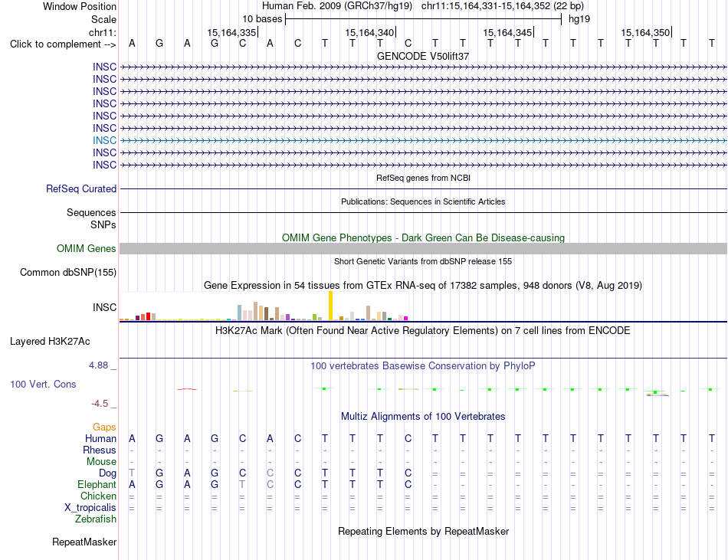Open the H3K27Ac Mark track title
The width and height of the screenshot is (728, 560).
(423, 331)
